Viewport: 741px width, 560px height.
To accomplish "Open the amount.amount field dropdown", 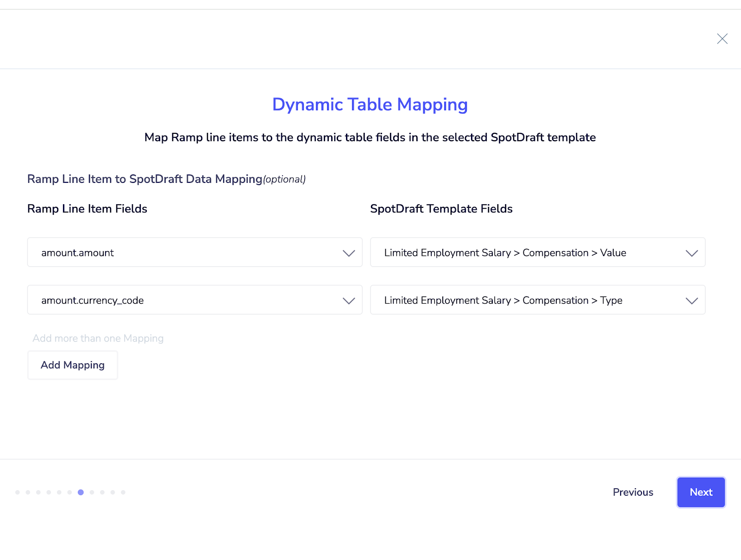I will click(x=195, y=253).
